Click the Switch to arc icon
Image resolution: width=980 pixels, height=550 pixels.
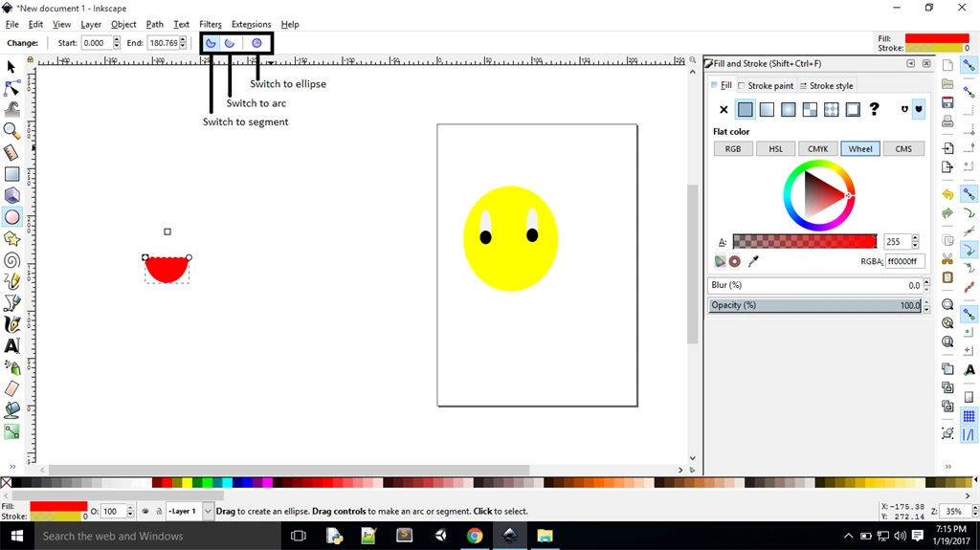coord(230,43)
